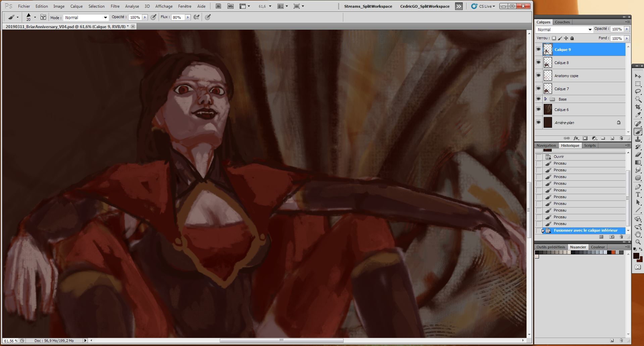This screenshot has width=644, height=346.
Task: Activate the Hand tool
Action: [638, 234]
